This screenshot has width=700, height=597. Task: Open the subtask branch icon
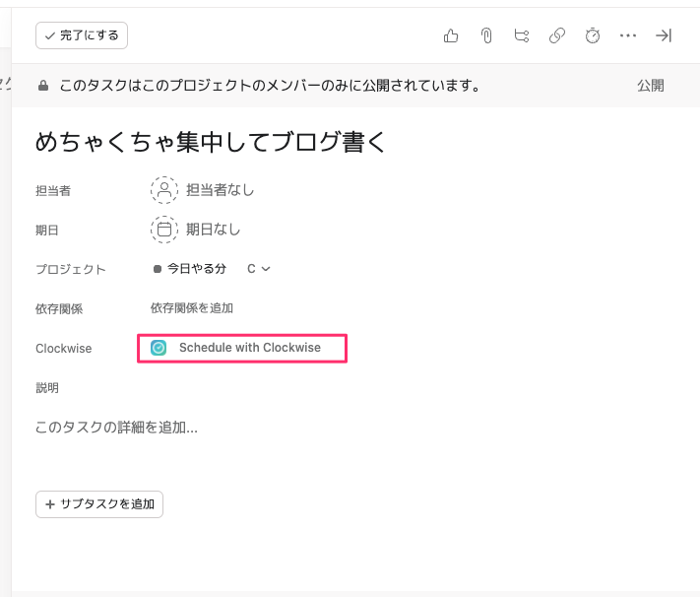coord(522,35)
